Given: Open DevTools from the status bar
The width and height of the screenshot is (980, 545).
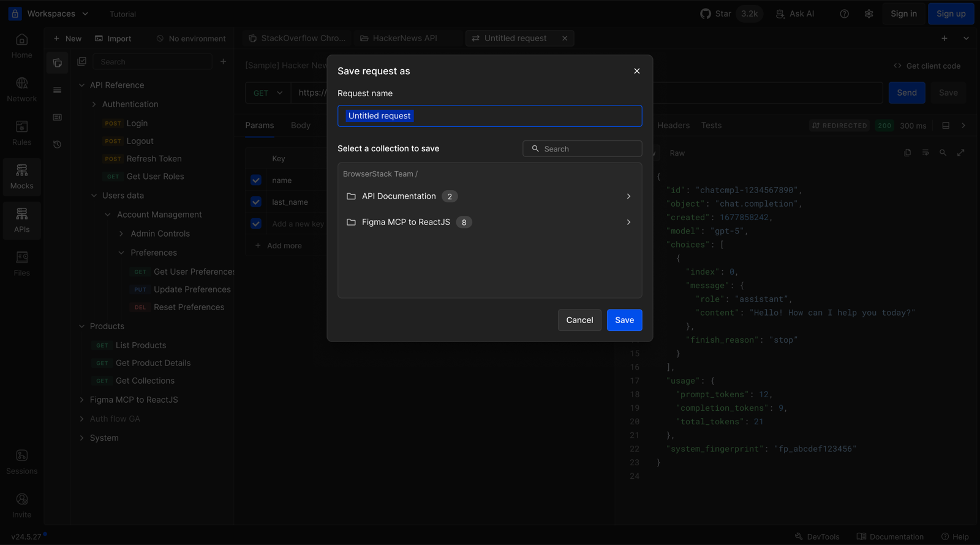Looking at the screenshot, I should point(817,536).
